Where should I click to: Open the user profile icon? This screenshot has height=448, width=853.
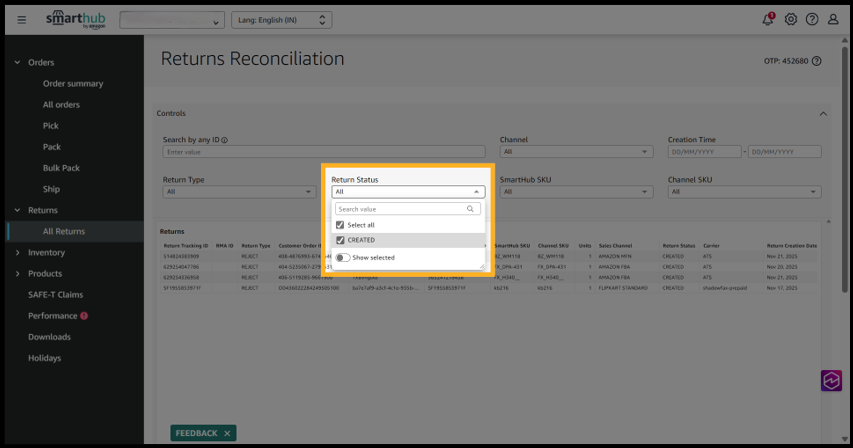(833, 20)
